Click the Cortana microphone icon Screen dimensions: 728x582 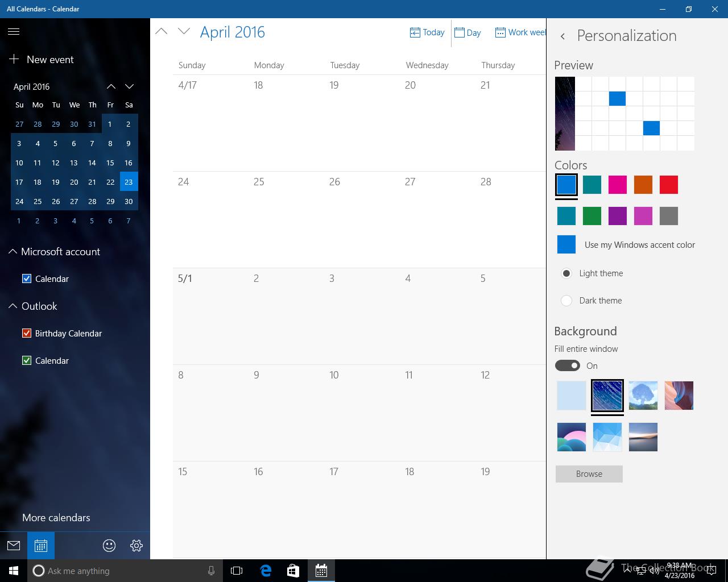211,571
